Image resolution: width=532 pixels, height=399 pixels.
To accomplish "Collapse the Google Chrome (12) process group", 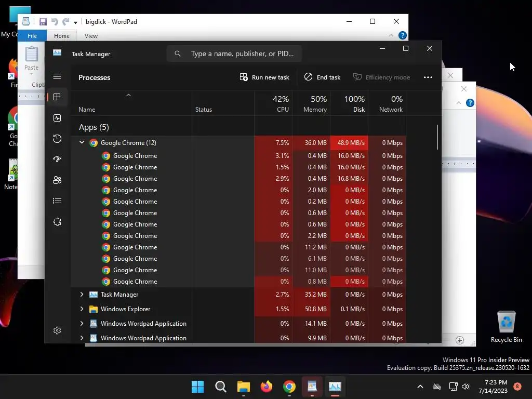I will click(82, 142).
